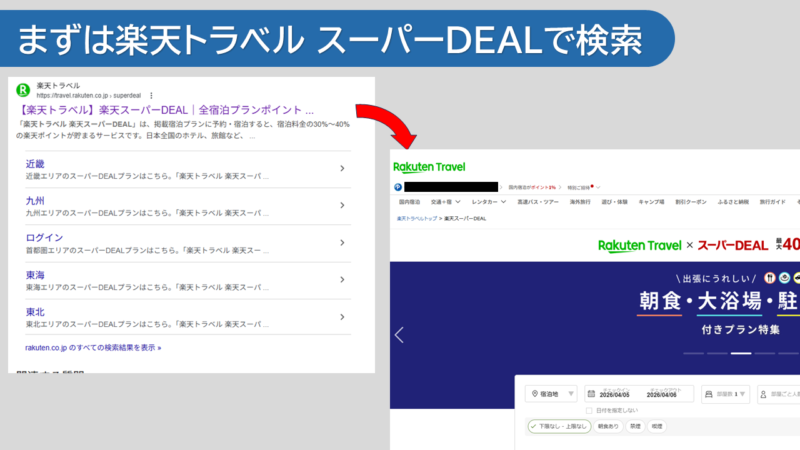
Task: Click the travel.rakuten.co.jp superdeal URL text
Action: click(x=88, y=95)
